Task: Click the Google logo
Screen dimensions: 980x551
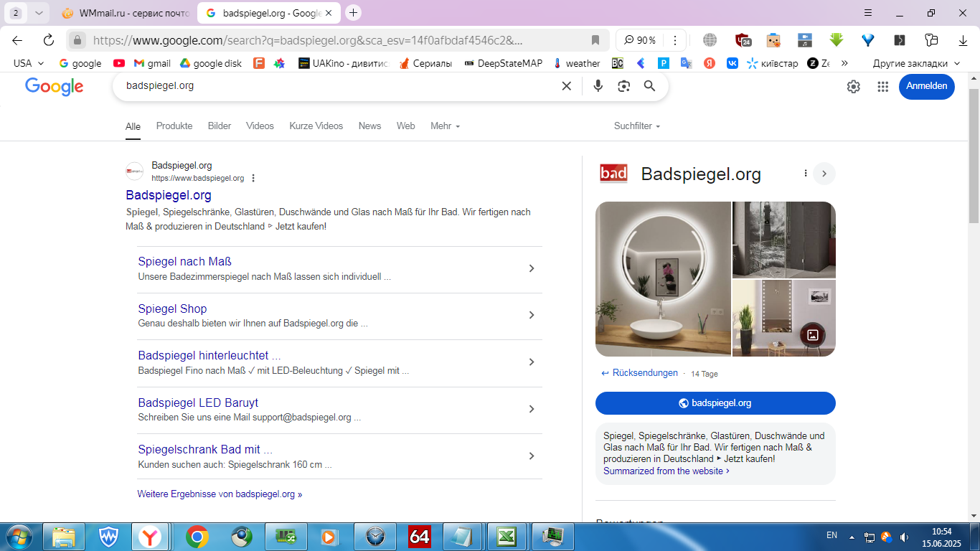Action: (x=55, y=86)
